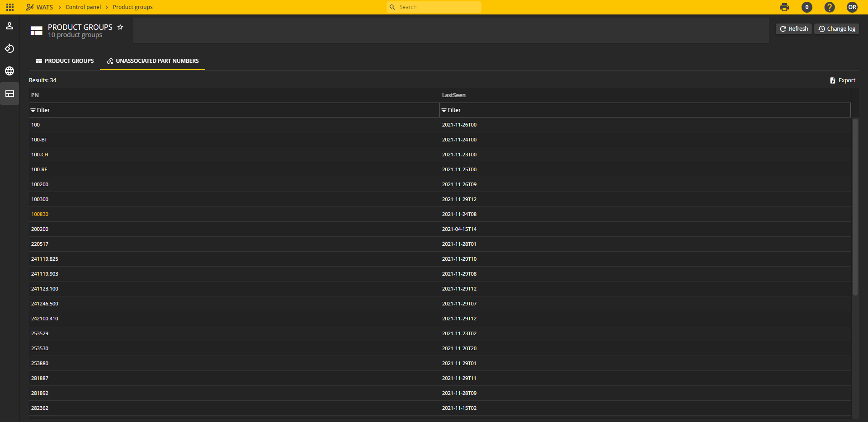Select Unassociated Part Numbers tab
This screenshot has height=422, width=868.
pos(153,61)
